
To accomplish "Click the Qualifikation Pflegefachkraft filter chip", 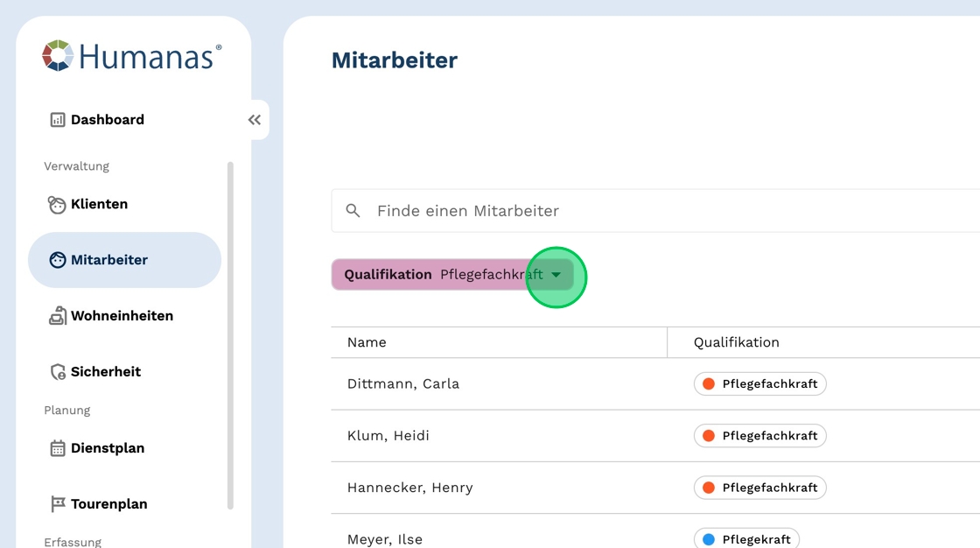I will click(x=437, y=275).
